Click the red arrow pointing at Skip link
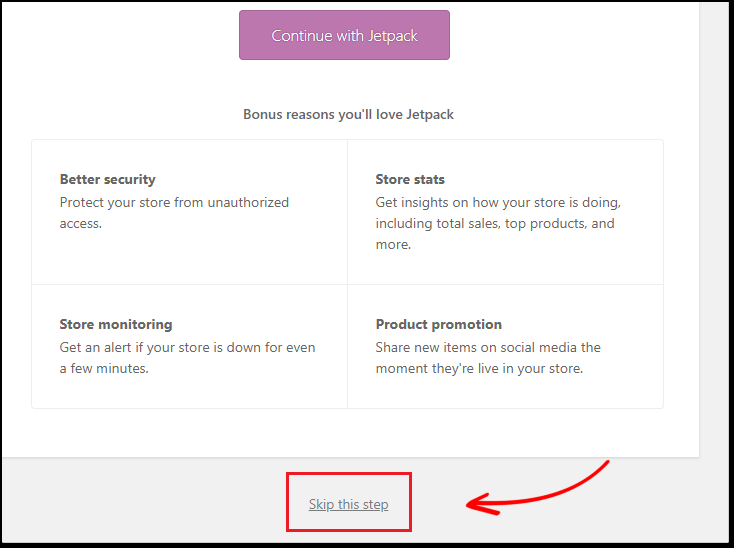The width and height of the screenshot is (734, 548). tap(537, 489)
